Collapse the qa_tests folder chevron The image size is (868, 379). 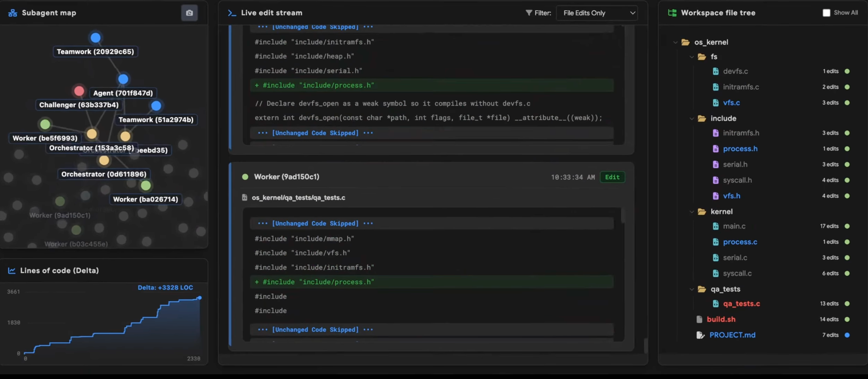pyautogui.click(x=692, y=289)
